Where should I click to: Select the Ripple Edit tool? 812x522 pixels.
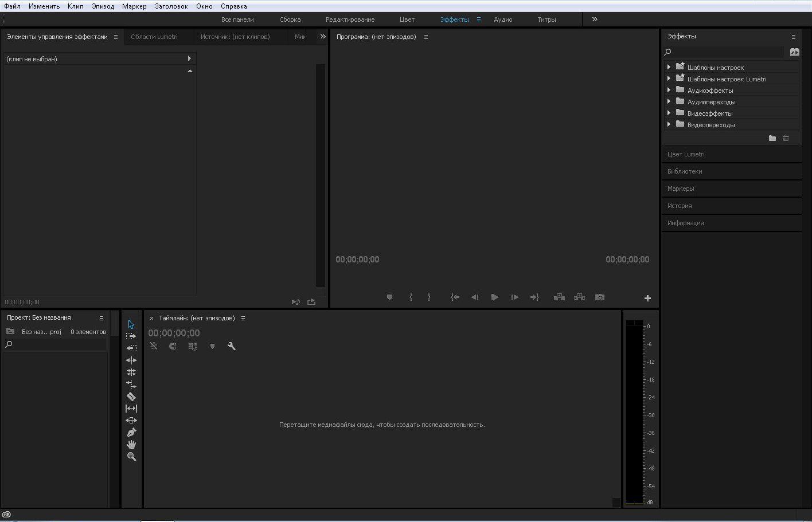pyautogui.click(x=131, y=360)
